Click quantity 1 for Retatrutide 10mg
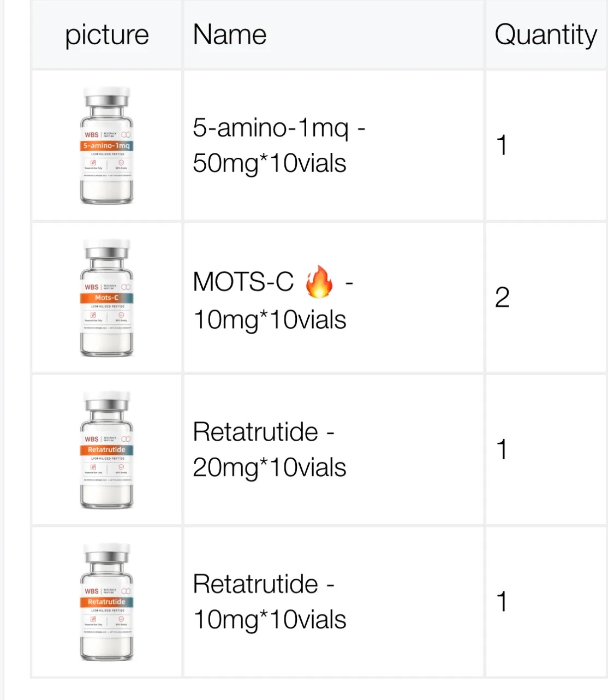The image size is (608, 700). [502, 602]
